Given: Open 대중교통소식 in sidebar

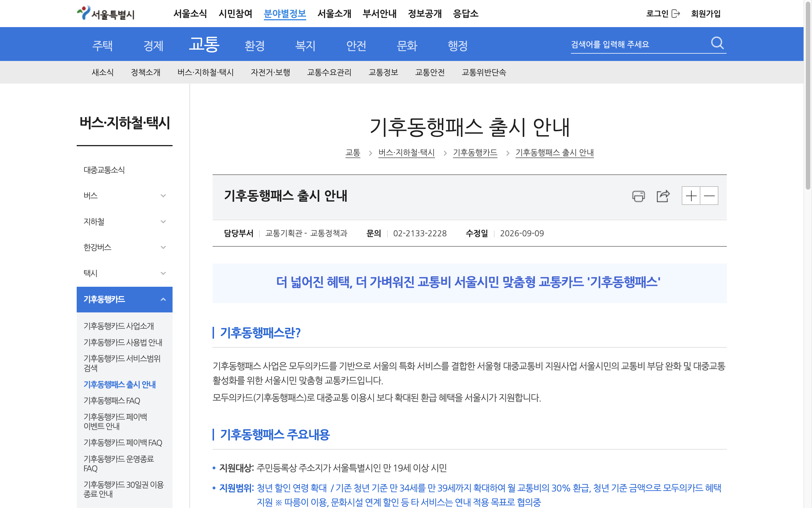Looking at the screenshot, I should coord(104,170).
